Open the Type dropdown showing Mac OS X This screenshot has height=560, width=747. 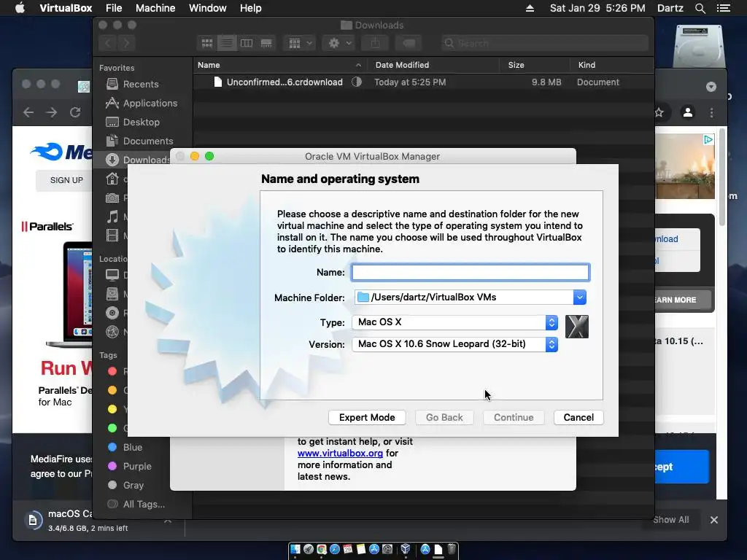click(454, 322)
